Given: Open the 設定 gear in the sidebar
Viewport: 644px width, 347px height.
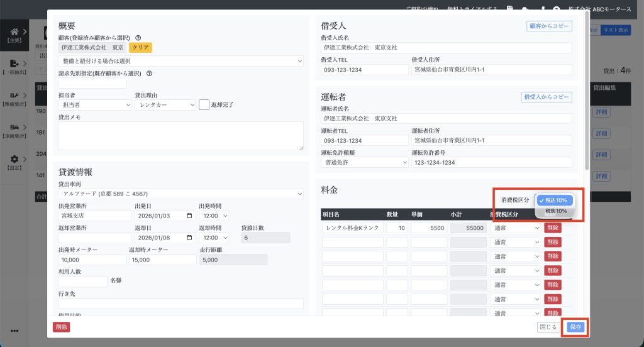Looking at the screenshot, I should [x=14, y=160].
